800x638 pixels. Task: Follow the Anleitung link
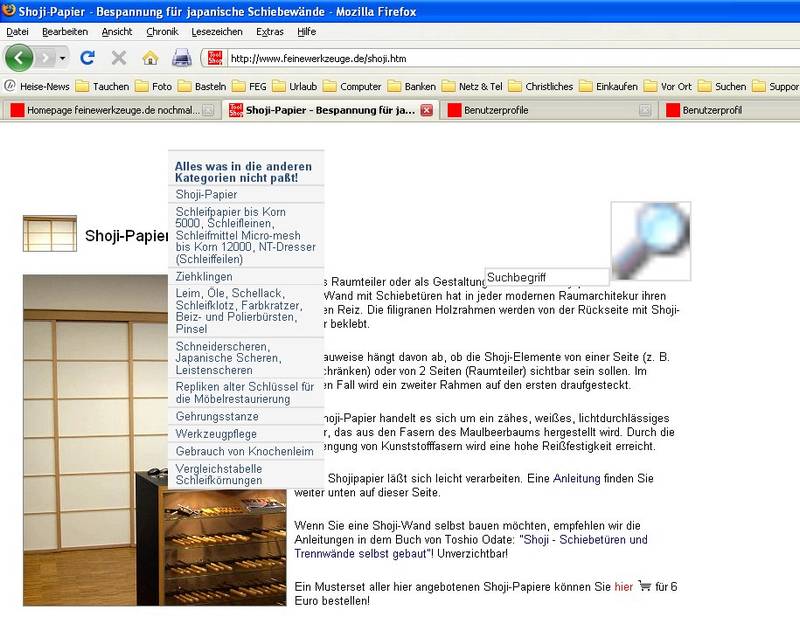pyautogui.click(x=577, y=478)
